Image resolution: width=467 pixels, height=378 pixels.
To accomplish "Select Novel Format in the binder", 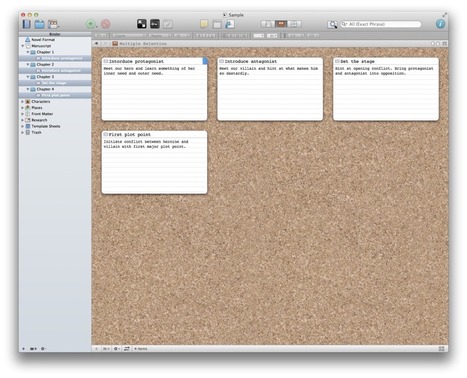I will coord(43,40).
